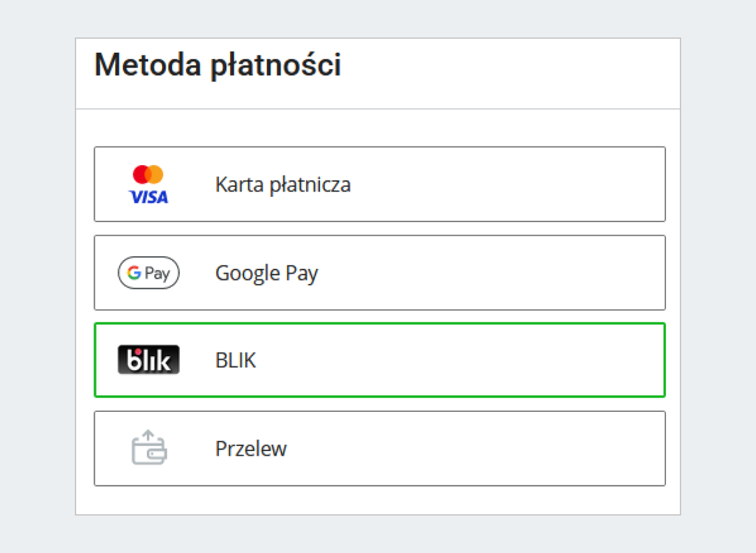The width and height of the screenshot is (756, 553).
Task: Click the black BLIK logo
Action: [149, 360]
